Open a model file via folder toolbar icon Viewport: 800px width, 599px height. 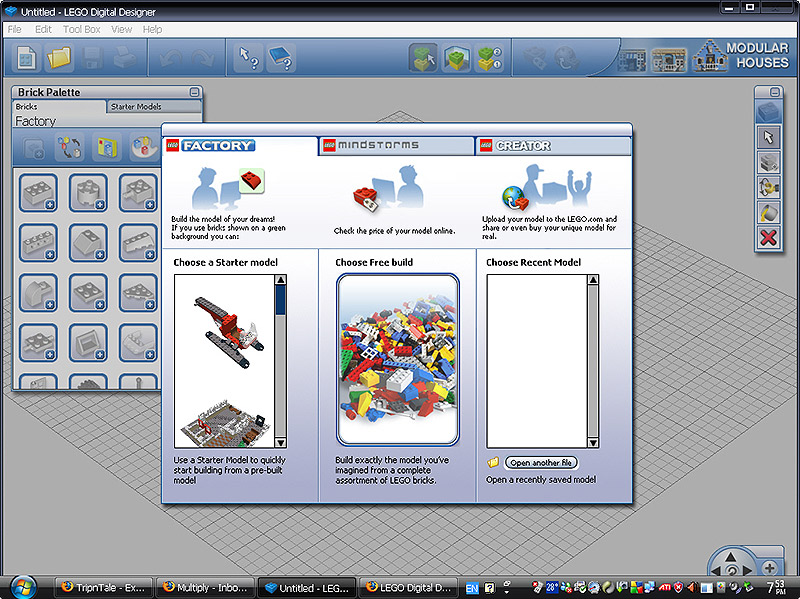click(59, 58)
